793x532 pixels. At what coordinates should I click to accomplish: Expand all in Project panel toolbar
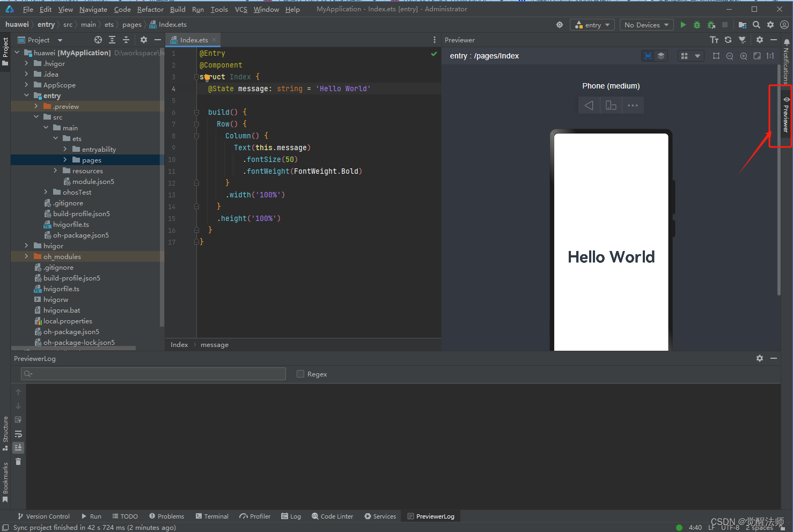pyautogui.click(x=112, y=40)
